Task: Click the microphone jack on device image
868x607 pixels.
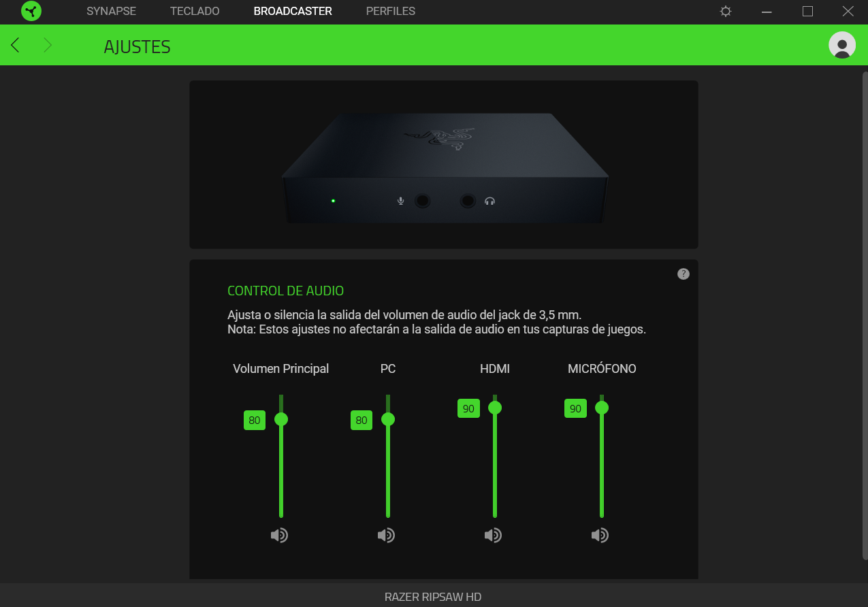Action: pyautogui.click(x=423, y=201)
